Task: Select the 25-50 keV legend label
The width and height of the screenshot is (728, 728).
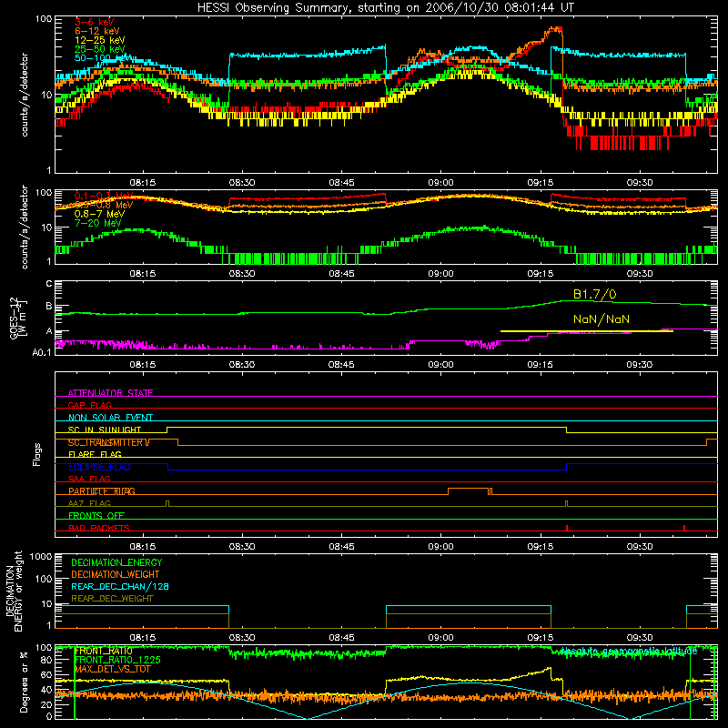Action: click(99, 49)
